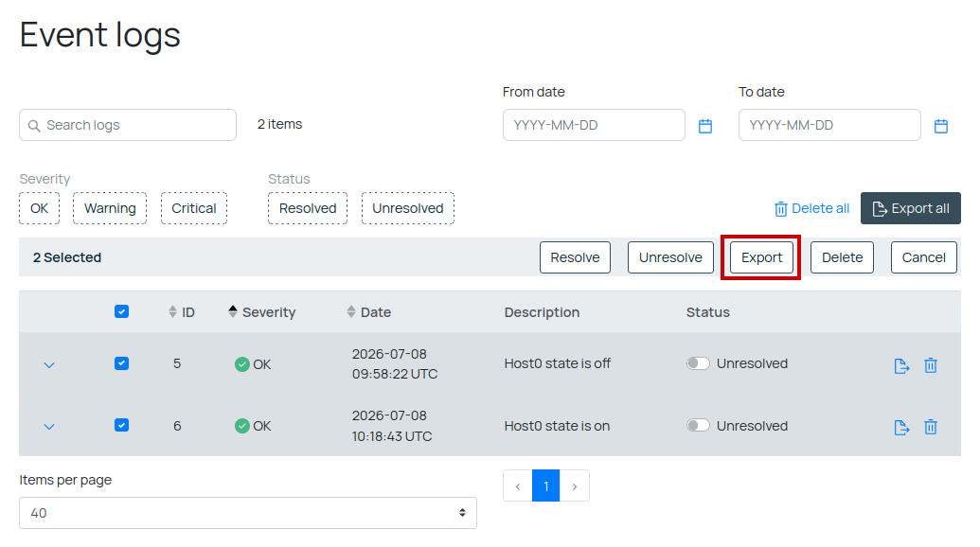Click the Search logs input field
This screenshot has width=980, height=547.
pyautogui.click(x=128, y=125)
